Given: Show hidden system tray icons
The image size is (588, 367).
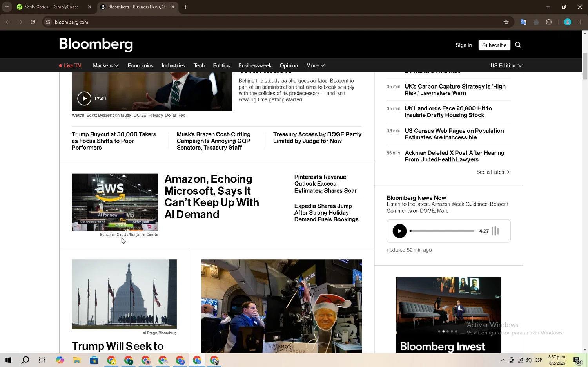Looking at the screenshot, I should 503,360.
